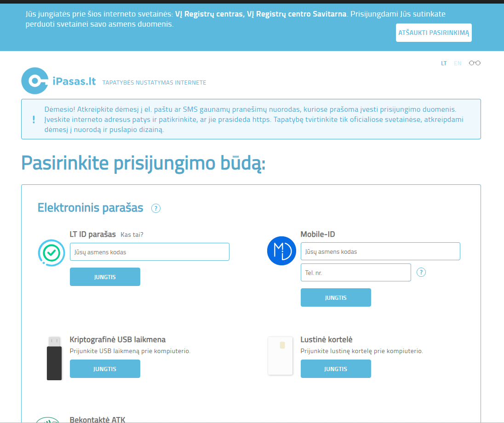The image size is (504, 423).
Task: Focus the LT ID parašas asmens kodas field
Action: (x=149, y=252)
